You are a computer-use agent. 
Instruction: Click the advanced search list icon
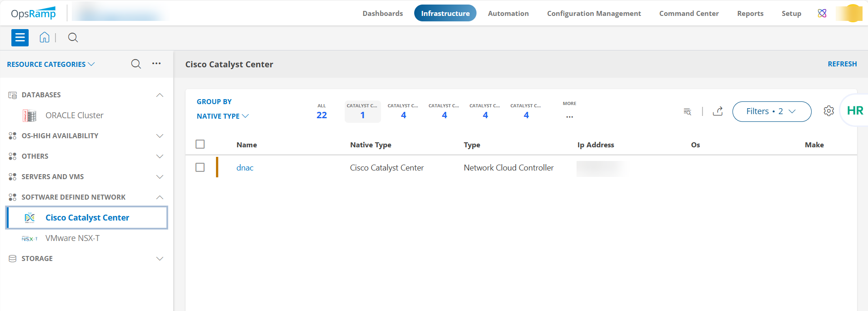pos(687,111)
